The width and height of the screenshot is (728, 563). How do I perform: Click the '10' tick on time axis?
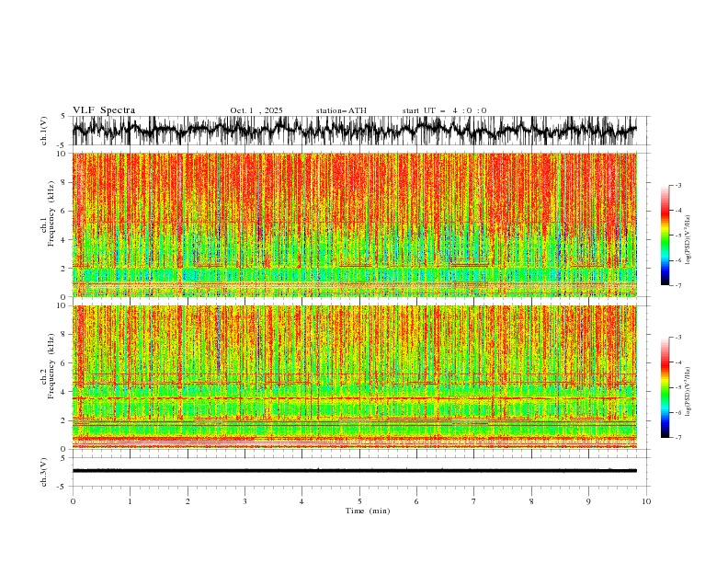click(x=646, y=501)
